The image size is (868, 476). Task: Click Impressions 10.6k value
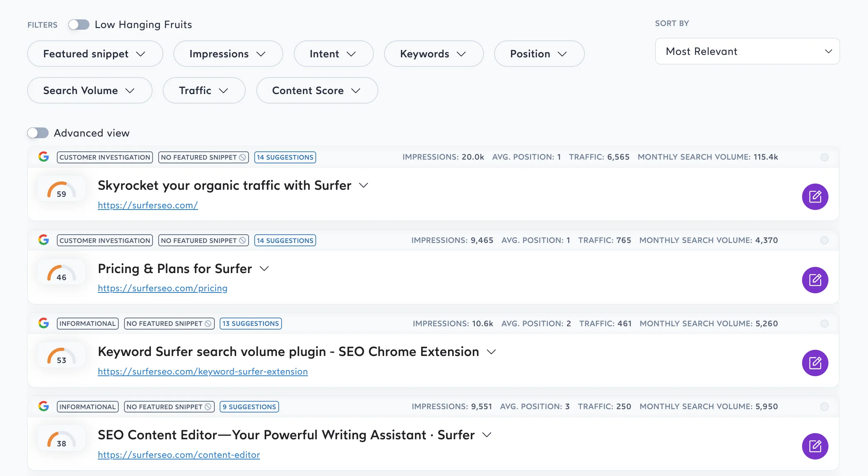[483, 323]
